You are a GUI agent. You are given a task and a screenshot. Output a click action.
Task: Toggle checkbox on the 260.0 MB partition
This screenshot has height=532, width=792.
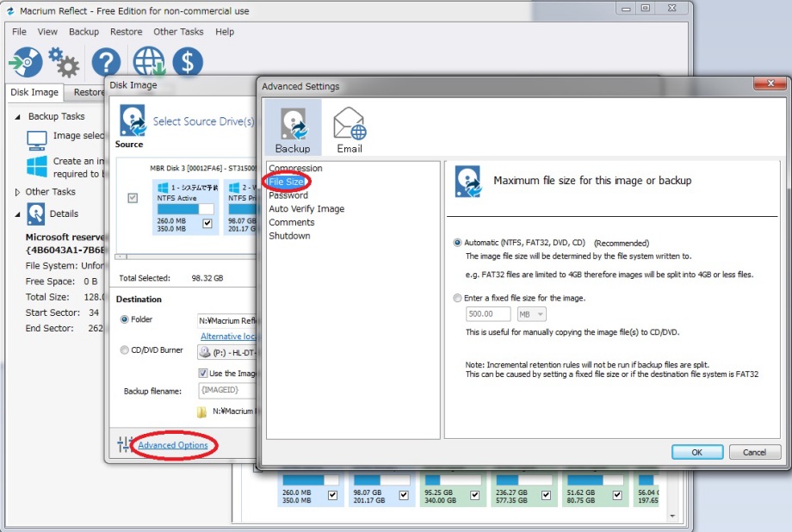click(x=207, y=224)
